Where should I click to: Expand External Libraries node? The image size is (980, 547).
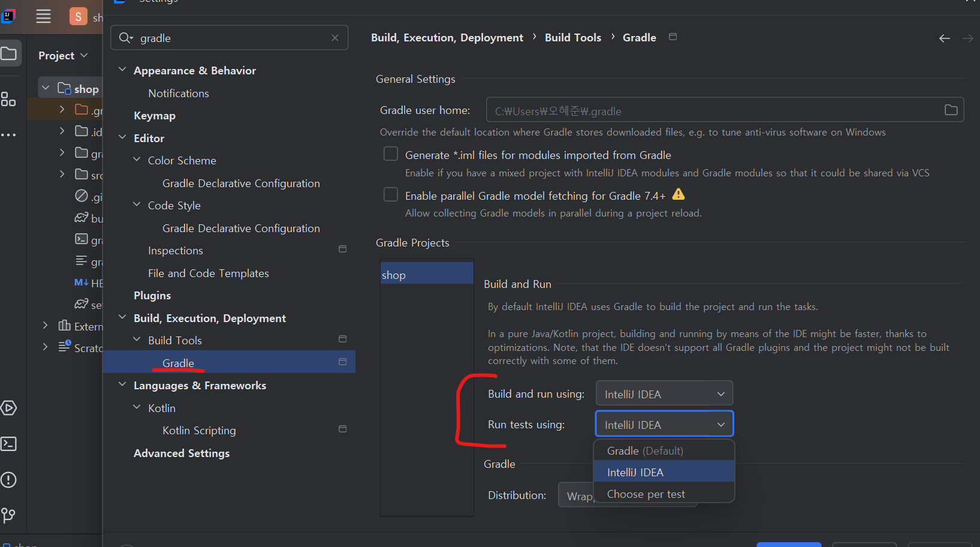(46, 326)
